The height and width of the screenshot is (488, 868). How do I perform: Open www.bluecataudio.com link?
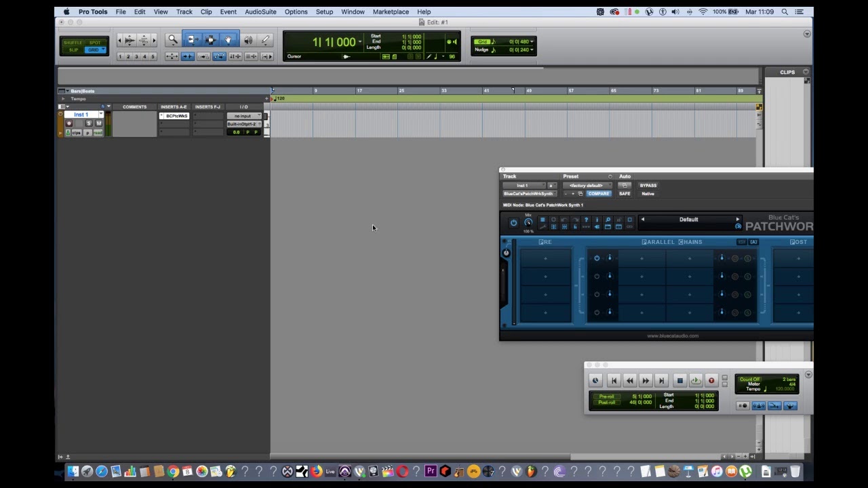pyautogui.click(x=673, y=335)
